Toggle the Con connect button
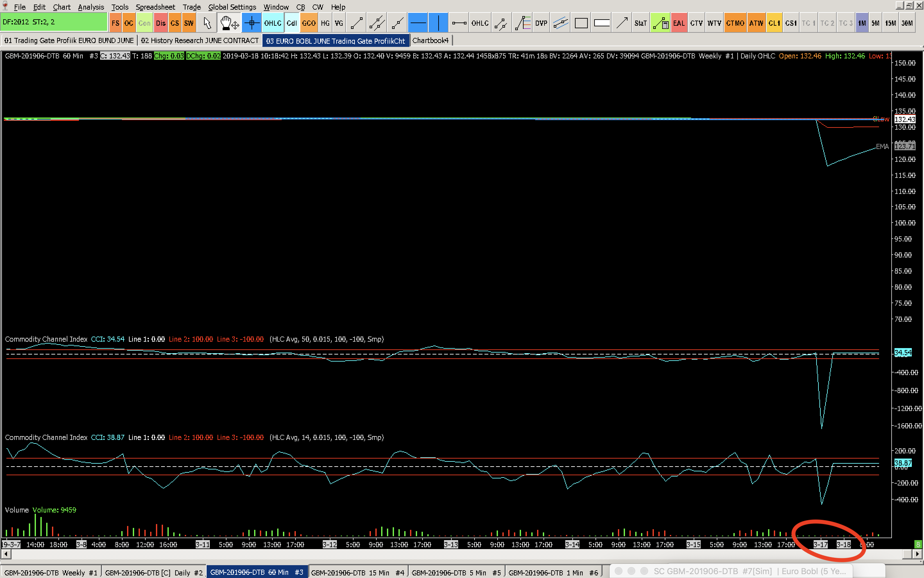Viewport: 924px width, 578px height. pyautogui.click(x=144, y=23)
